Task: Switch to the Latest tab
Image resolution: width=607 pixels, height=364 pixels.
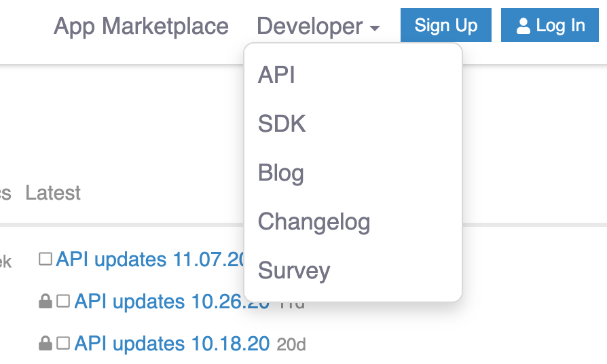Action: pos(53,193)
